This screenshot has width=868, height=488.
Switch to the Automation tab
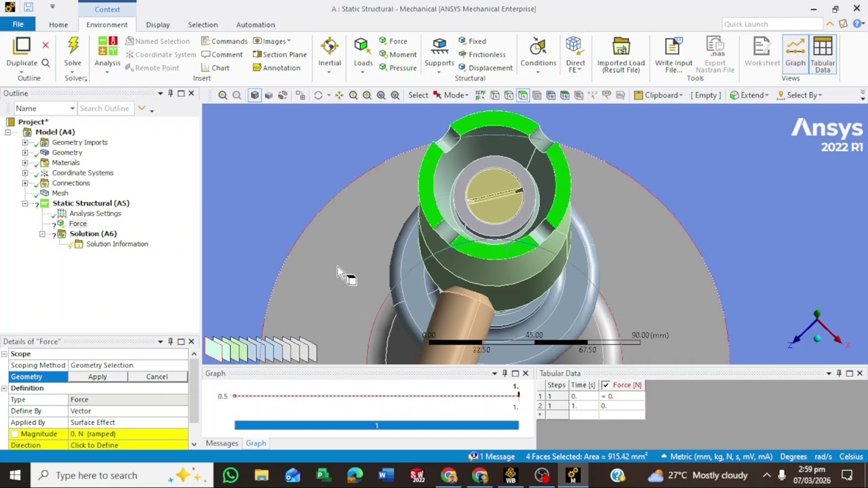[x=256, y=24]
